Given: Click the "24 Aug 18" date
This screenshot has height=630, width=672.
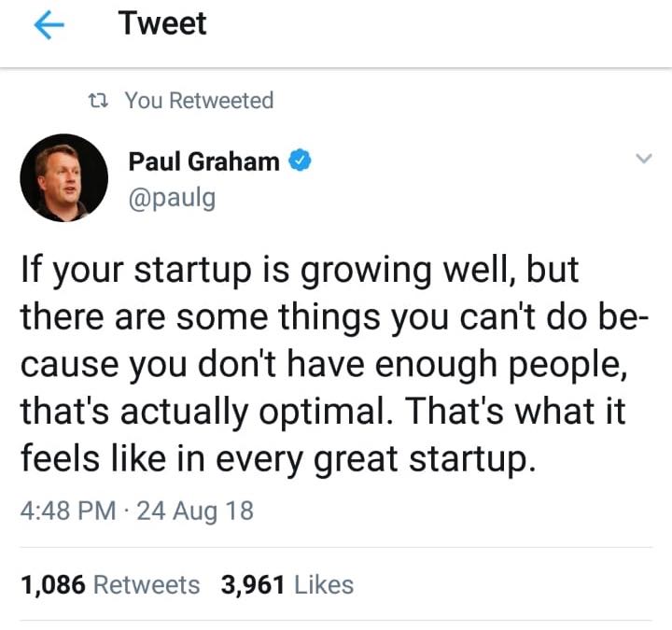Looking at the screenshot, I should click(x=195, y=511).
